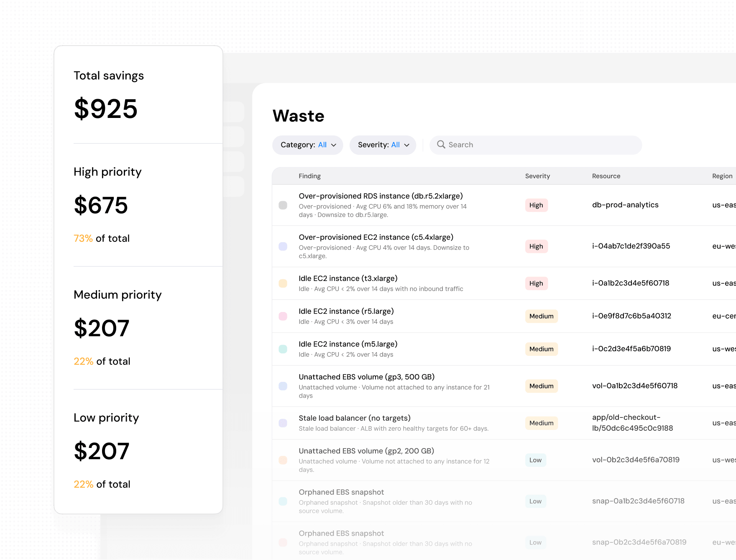Viewport: 736px width, 560px height.
Task: Click the Total savings $925 value
Action: 106,109
